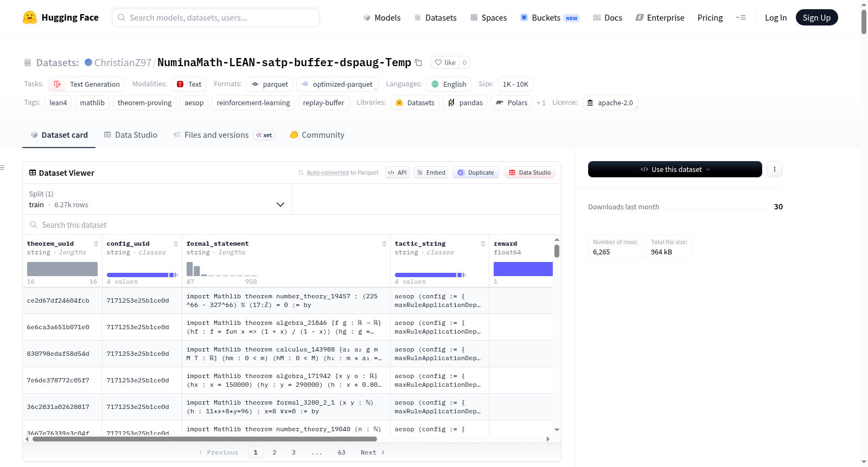Select the 1K - 10K size tag
The height and width of the screenshot is (467, 868).
coord(515,84)
